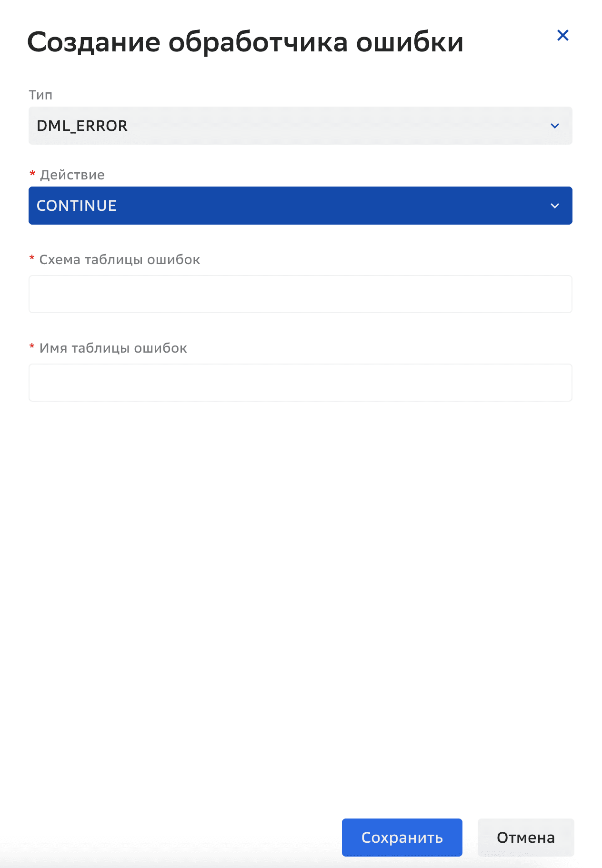Click the red asterisk beside Схема таблицы ошибок
The image size is (602, 868).
[x=32, y=258]
